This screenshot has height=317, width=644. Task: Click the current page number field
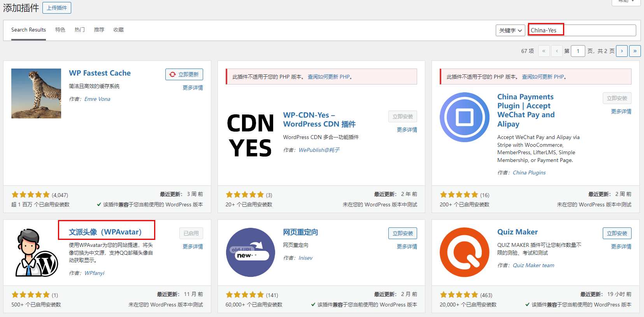(x=578, y=51)
